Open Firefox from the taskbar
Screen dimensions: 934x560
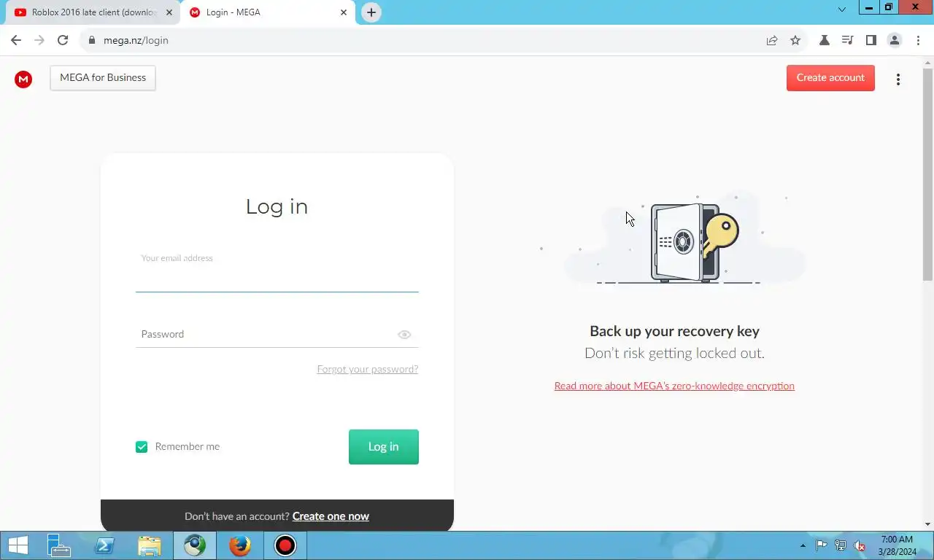pyautogui.click(x=239, y=545)
